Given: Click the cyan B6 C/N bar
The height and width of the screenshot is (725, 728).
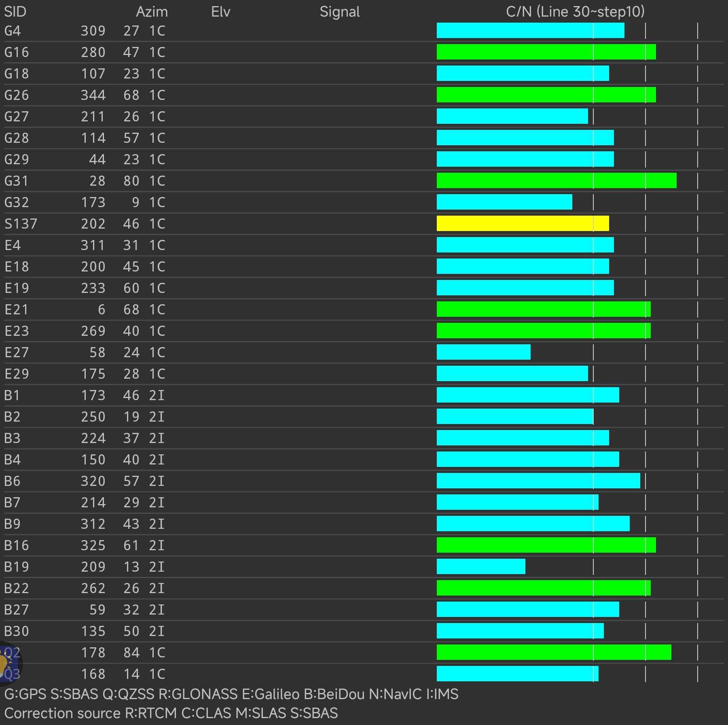Looking at the screenshot, I should [538, 481].
